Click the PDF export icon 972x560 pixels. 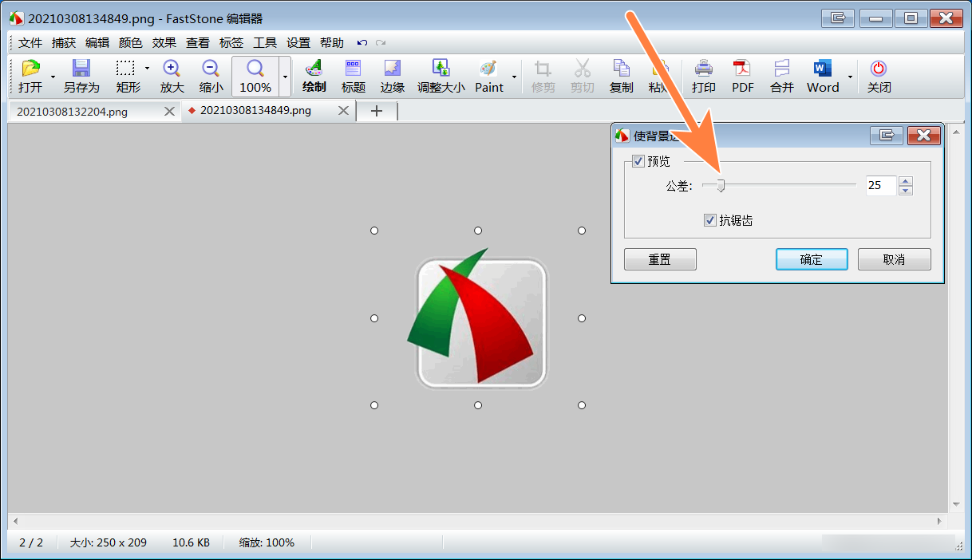pos(742,77)
